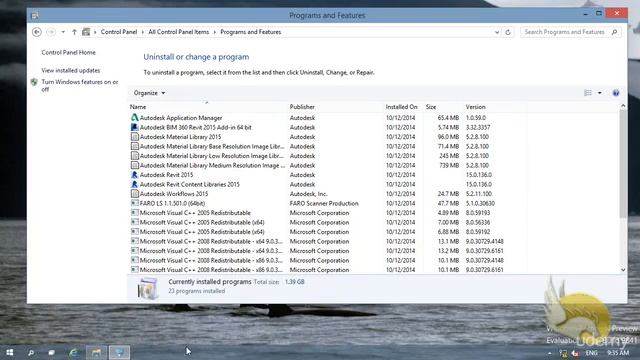The height and width of the screenshot is (360, 640).
Task: Select Visual C++ 2005 x64 version 8.0.56336
Action: coord(328,222)
